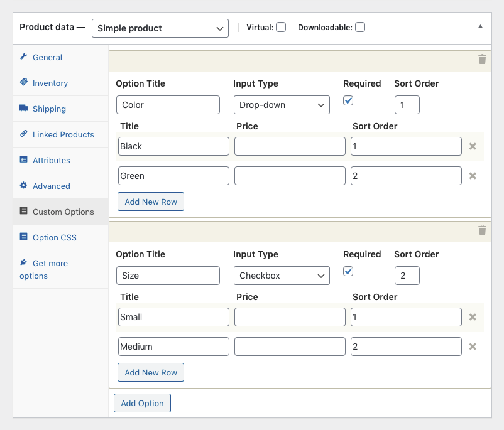Delete the Size option with trash icon
504x430 pixels.
tap(482, 230)
